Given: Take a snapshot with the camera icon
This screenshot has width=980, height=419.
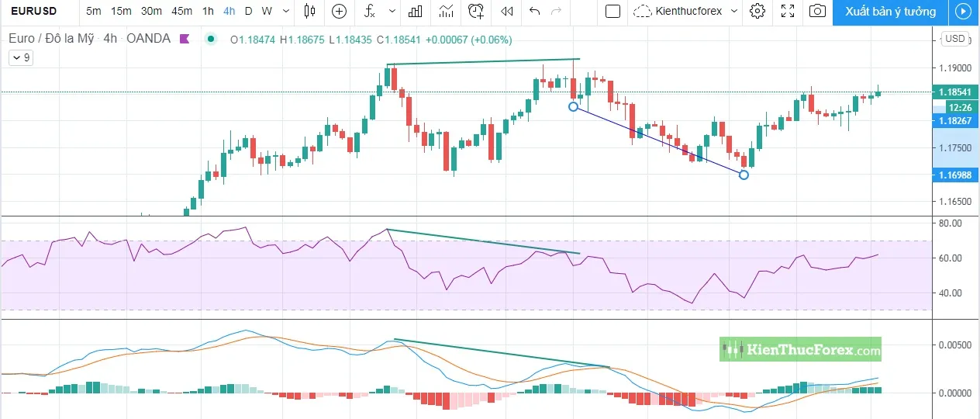Looking at the screenshot, I should pyautogui.click(x=817, y=11).
